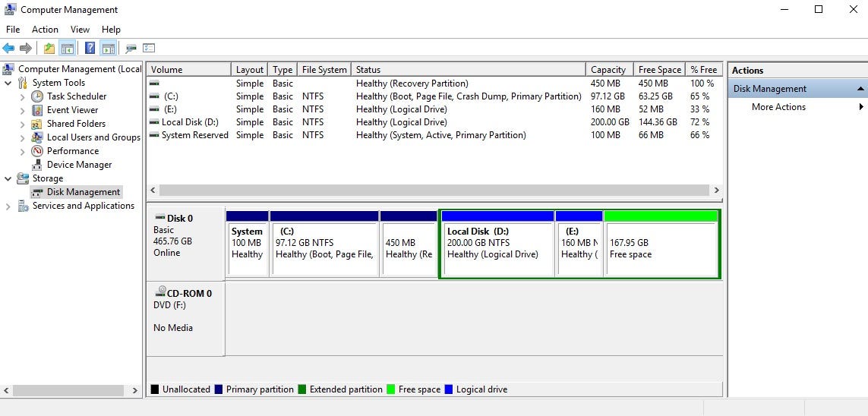Click the CD-ROM 0 disc icon
This screenshot has height=416, width=868.
tap(161, 292)
